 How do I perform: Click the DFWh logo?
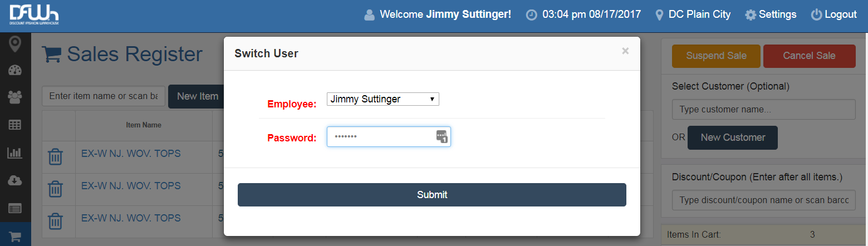34,15
